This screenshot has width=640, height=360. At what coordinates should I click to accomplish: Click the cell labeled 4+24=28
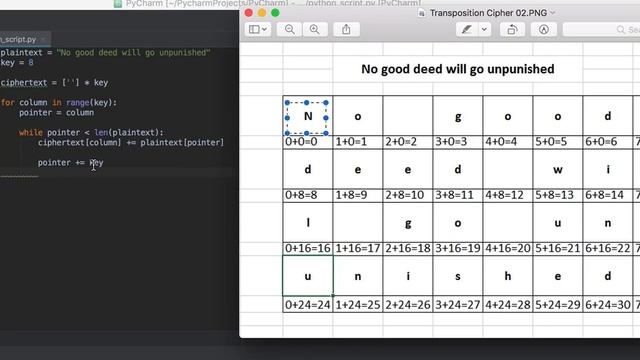(508, 304)
